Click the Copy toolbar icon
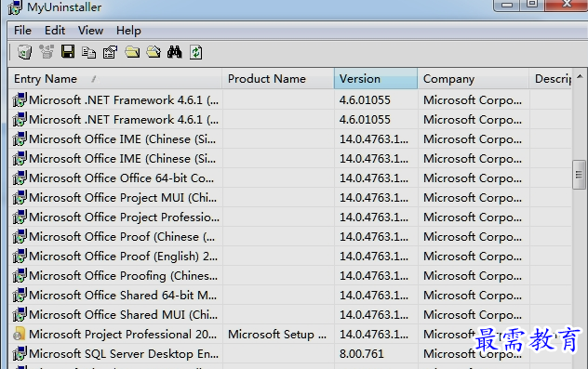This screenshot has height=369, width=588. tap(89, 52)
